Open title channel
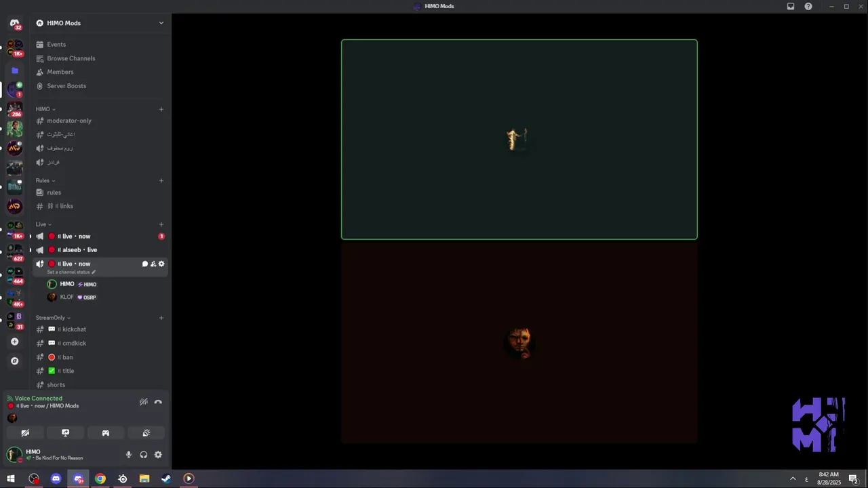 click(100, 371)
